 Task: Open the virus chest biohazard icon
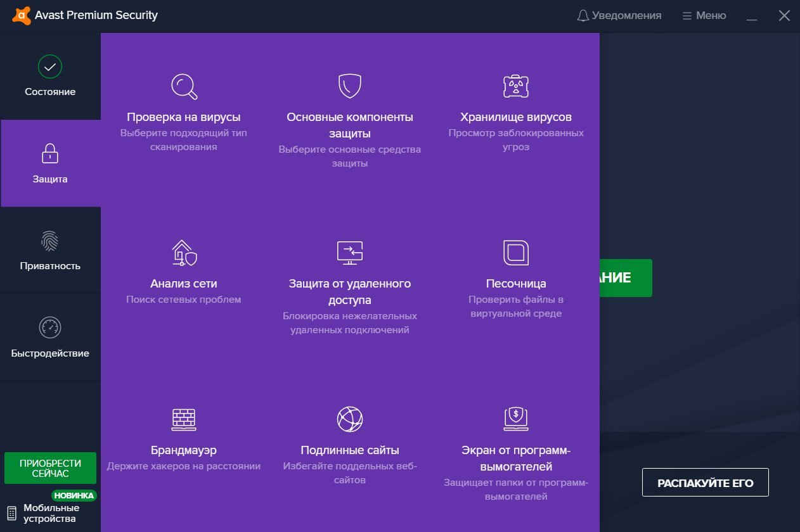click(x=516, y=86)
